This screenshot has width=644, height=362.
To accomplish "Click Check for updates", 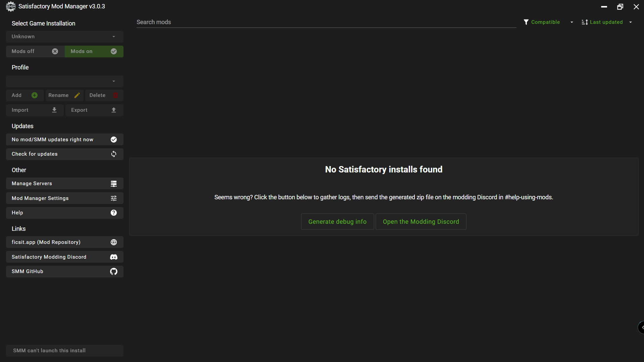I will (x=65, y=154).
